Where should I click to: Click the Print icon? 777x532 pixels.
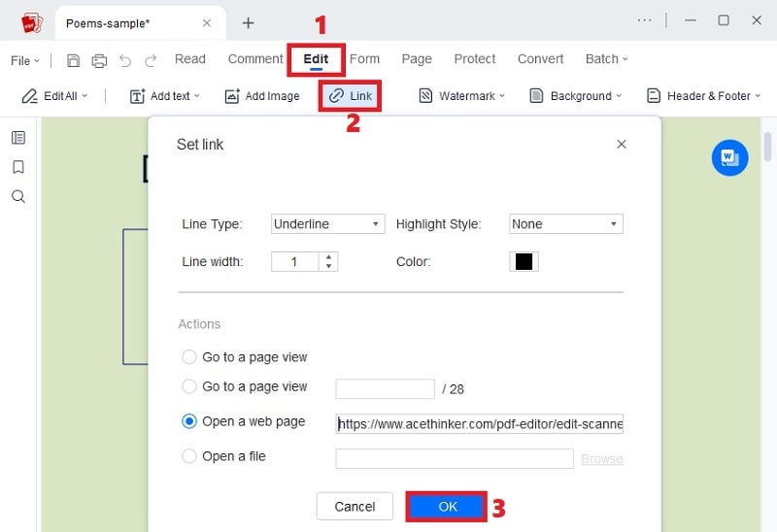pyautogui.click(x=99, y=60)
